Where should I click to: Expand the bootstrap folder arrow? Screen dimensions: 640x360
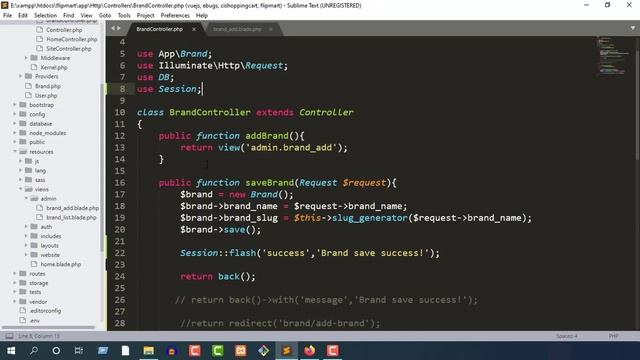coord(15,105)
